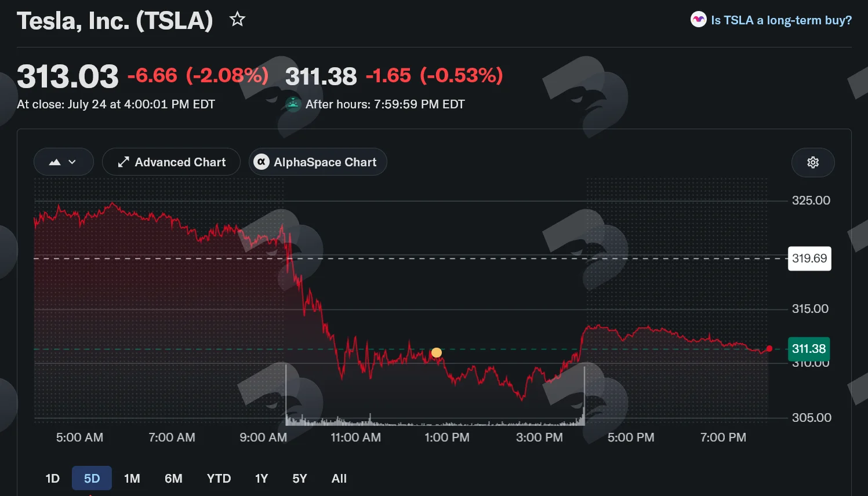Select the 1Y time range
This screenshot has height=496, width=868.
pyautogui.click(x=262, y=479)
